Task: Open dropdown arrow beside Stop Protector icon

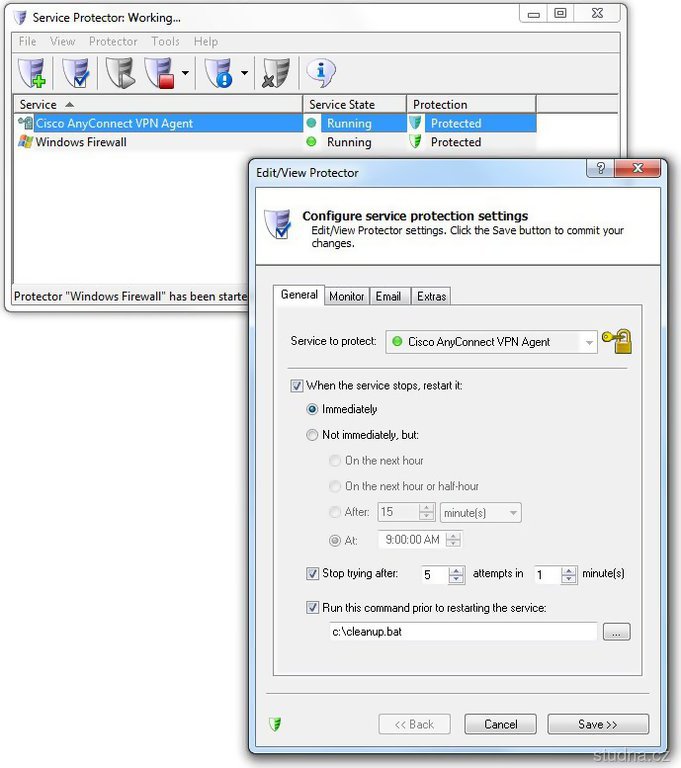Action: [185, 72]
